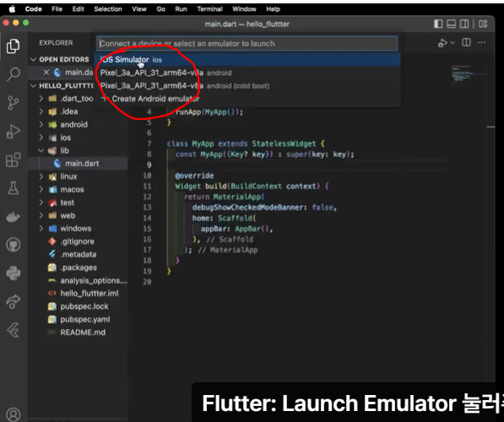The image size is (504, 422).
Task: Expand the macos folder
Action: tap(41, 189)
